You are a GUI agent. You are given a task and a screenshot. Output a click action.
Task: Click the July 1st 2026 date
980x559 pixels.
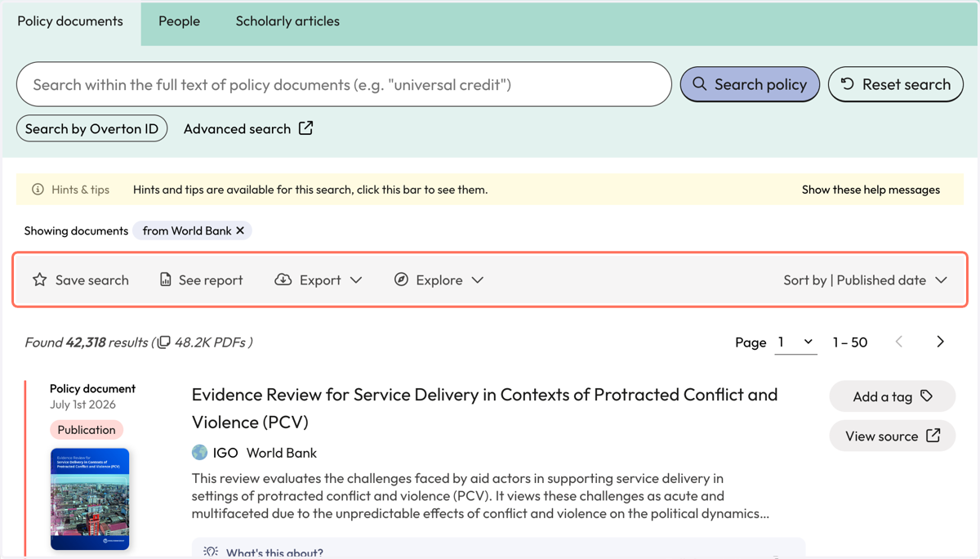click(82, 405)
